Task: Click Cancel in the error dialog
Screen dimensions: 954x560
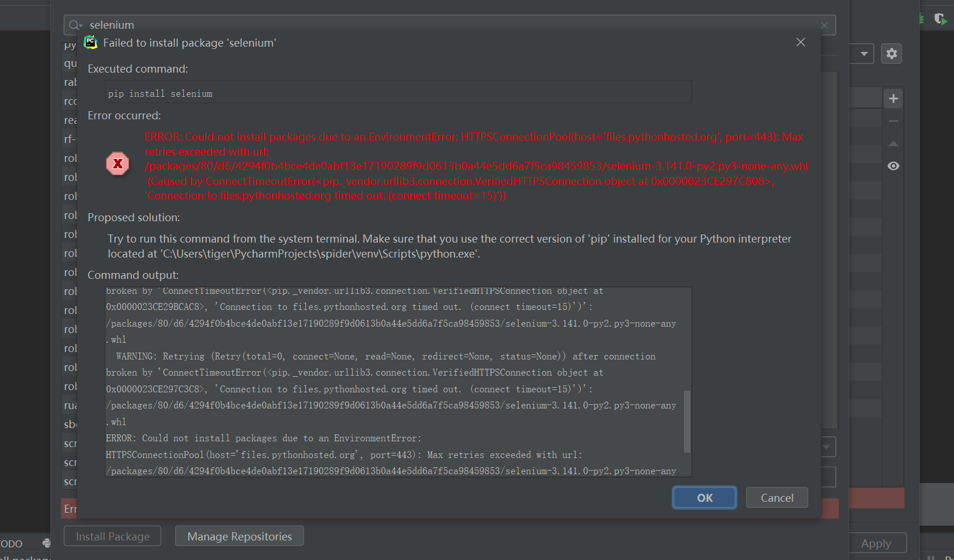Action: pos(777,498)
